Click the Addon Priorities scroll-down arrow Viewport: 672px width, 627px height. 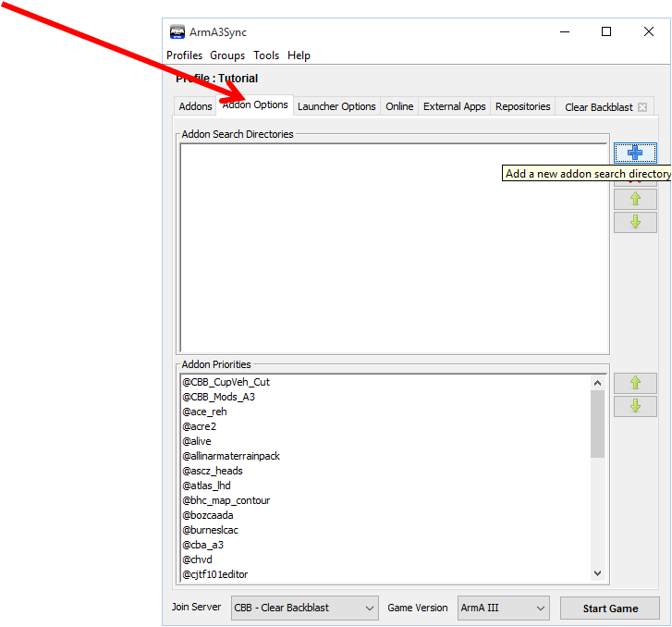(x=597, y=573)
